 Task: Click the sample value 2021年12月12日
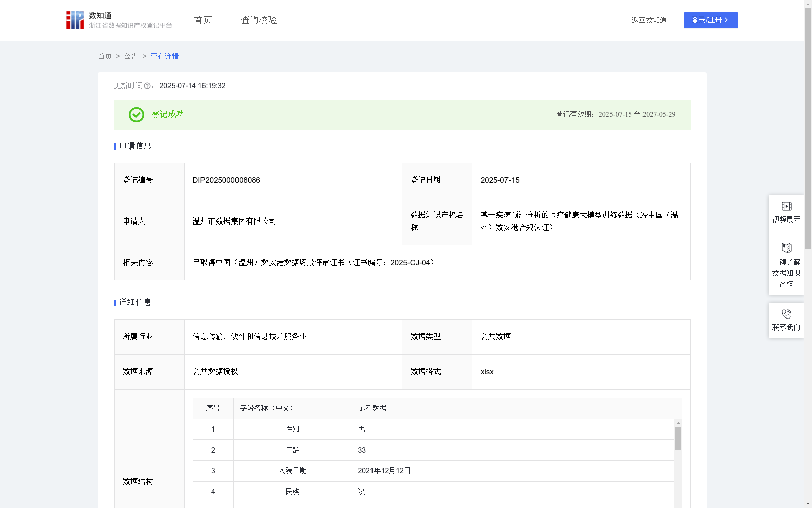click(384, 471)
